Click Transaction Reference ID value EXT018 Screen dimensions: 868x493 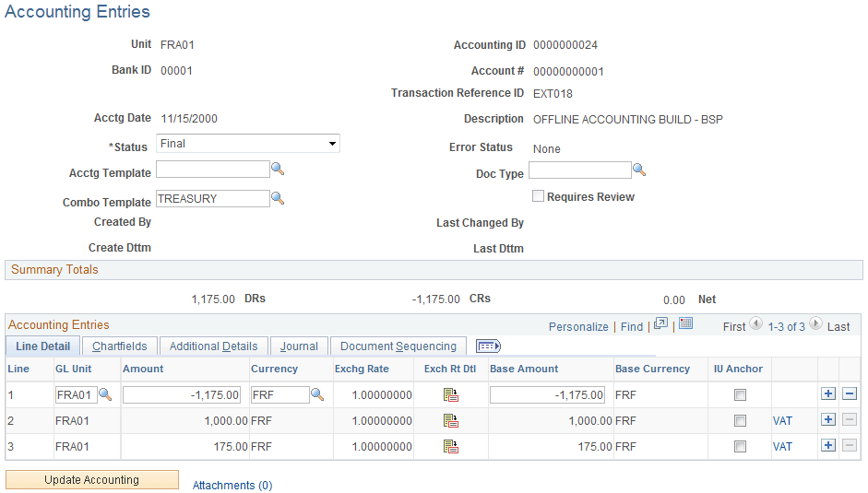(553, 94)
